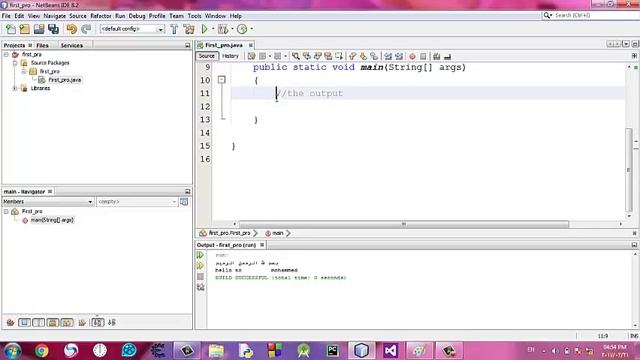This screenshot has width=640, height=360.
Task: Toggle Fully Qualified Names in Navigator
Action: coord(82,322)
